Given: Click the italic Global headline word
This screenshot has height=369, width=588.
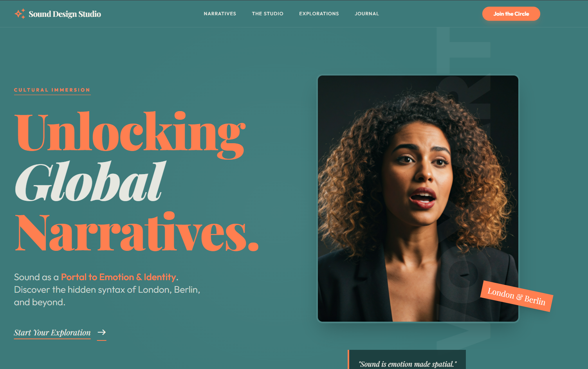Looking at the screenshot, I should (x=91, y=182).
